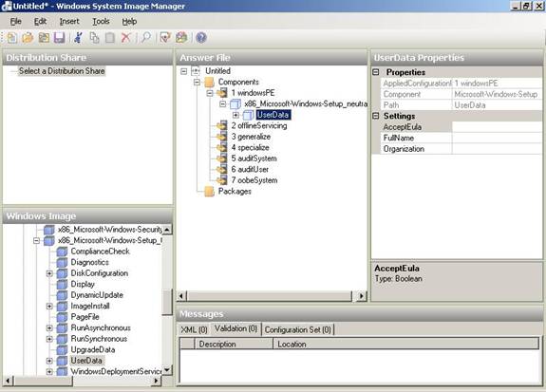This screenshot has height=392, width=546.
Task: Click the Validate Answer File toolbar icon
Action: pyautogui.click(x=165, y=38)
